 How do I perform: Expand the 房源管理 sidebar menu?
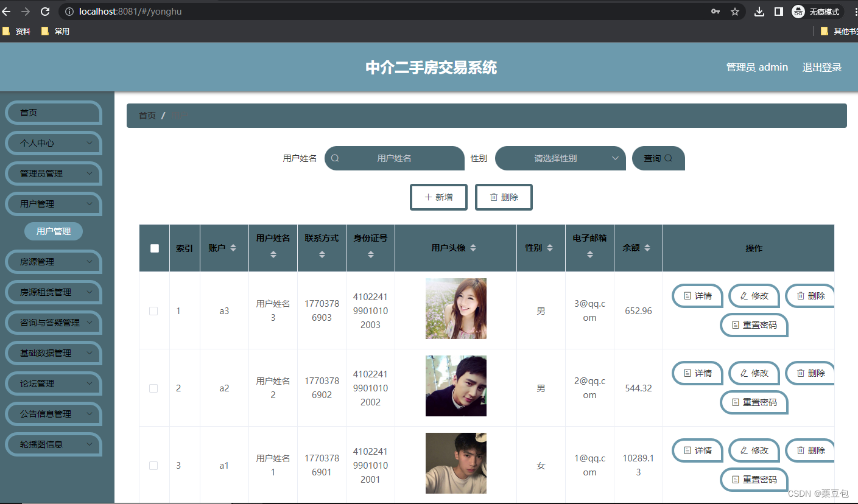click(54, 262)
